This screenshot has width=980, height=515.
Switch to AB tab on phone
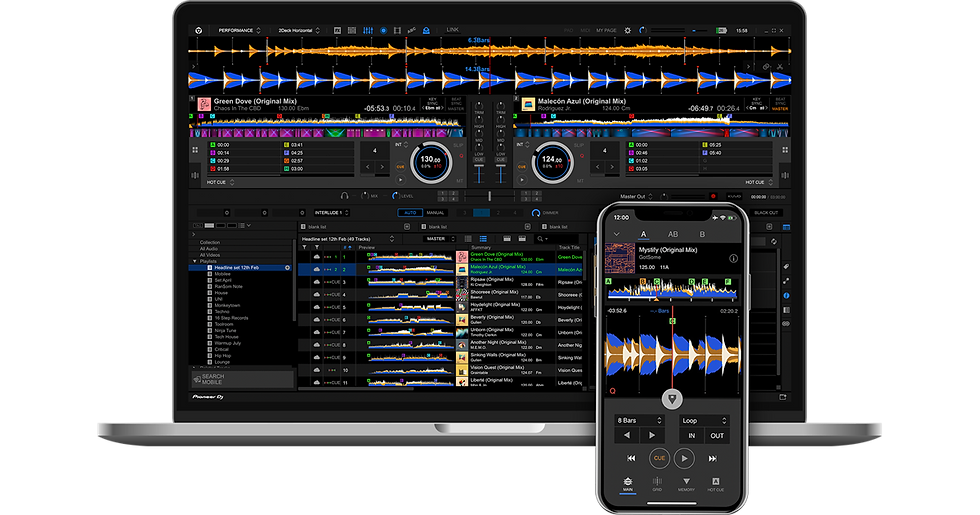(673, 234)
